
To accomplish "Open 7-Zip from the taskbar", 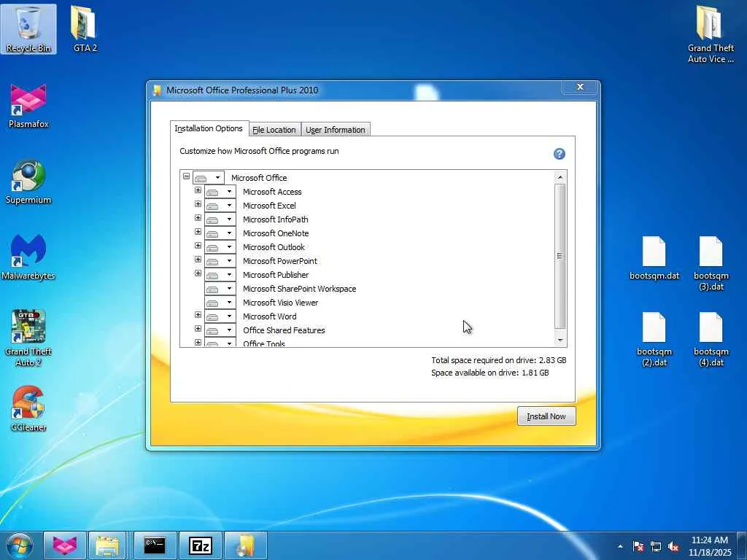I will click(x=200, y=545).
